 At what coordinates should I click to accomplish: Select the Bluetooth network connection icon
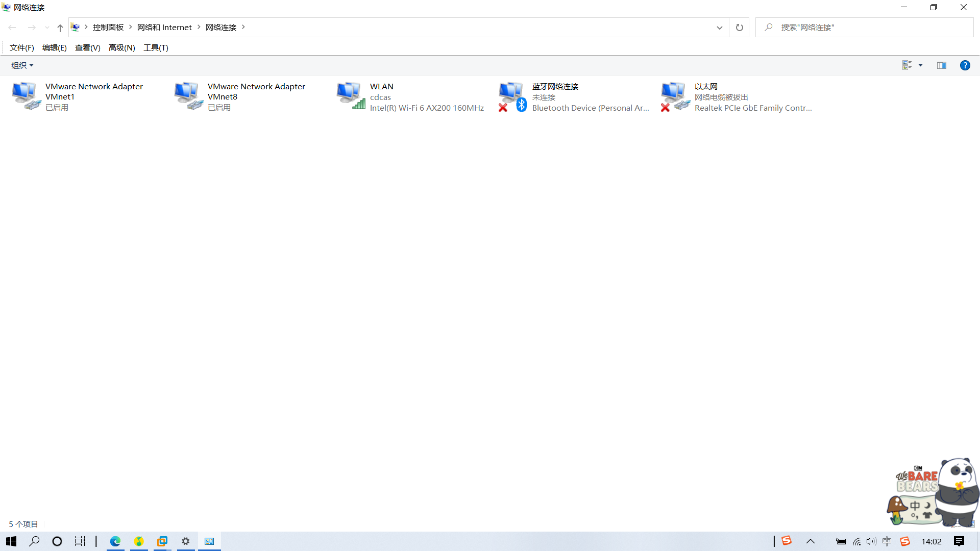click(x=512, y=96)
